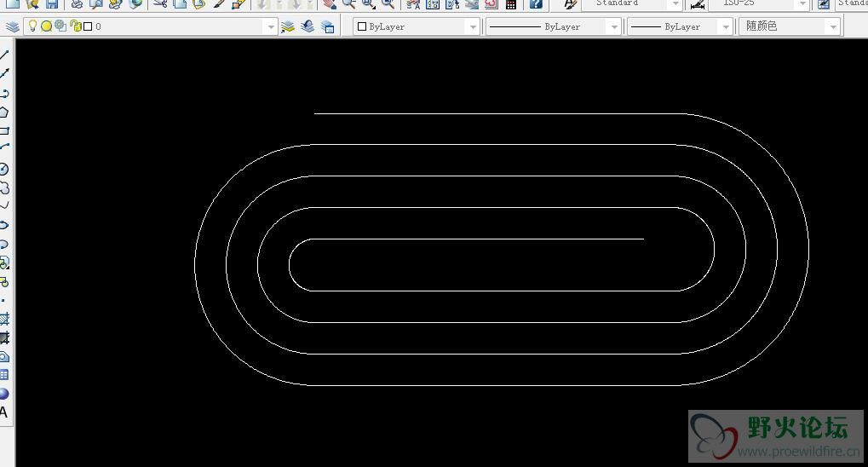868x467 pixels.
Task: Toggle layer 0 freeze sun icon
Action: pos(47,26)
